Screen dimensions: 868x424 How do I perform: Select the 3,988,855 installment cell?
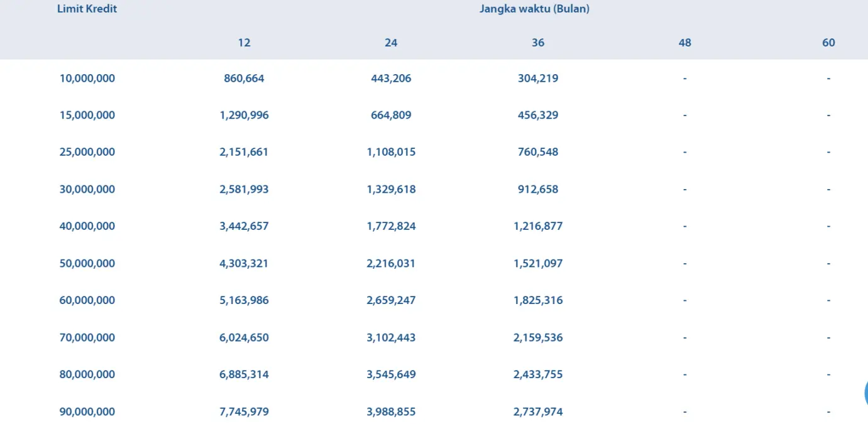coord(391,412)
